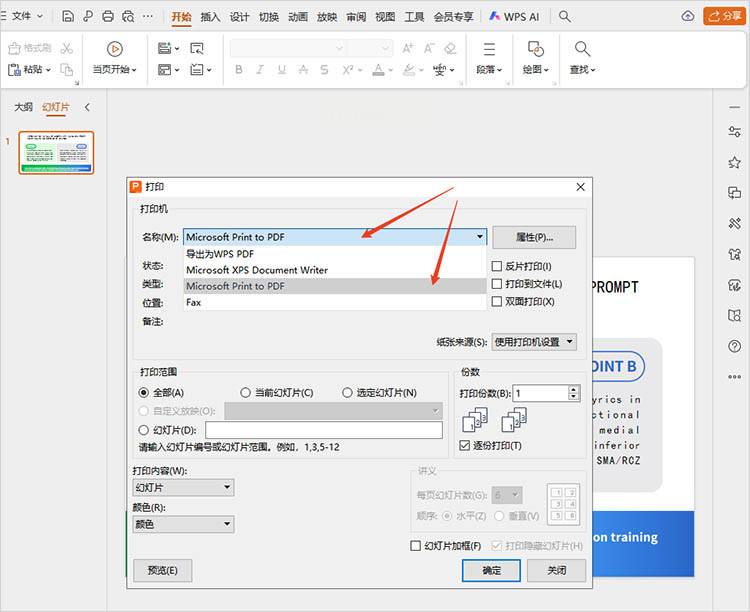Image resolution: width=750 pixels, height=612 pixels.
Task: Check the 幻灯片加框 option
Action: (416, 546)
